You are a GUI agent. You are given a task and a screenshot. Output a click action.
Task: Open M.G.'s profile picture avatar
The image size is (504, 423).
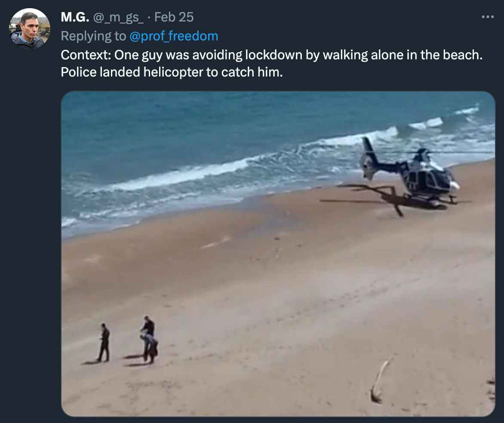point(30,28)
